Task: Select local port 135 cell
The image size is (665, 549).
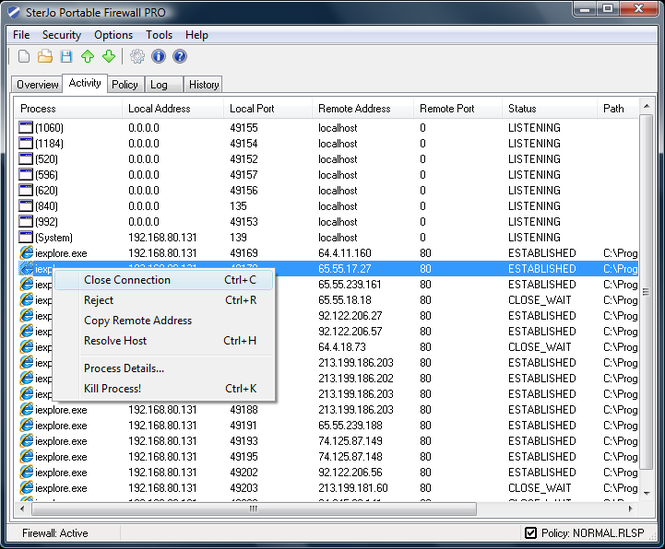Action: [238, 206]
